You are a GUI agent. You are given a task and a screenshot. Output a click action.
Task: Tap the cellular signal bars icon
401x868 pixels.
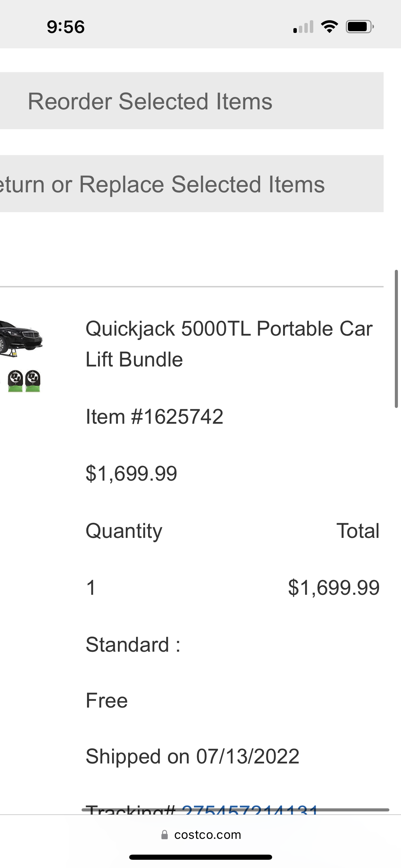[x=303, y=27]
